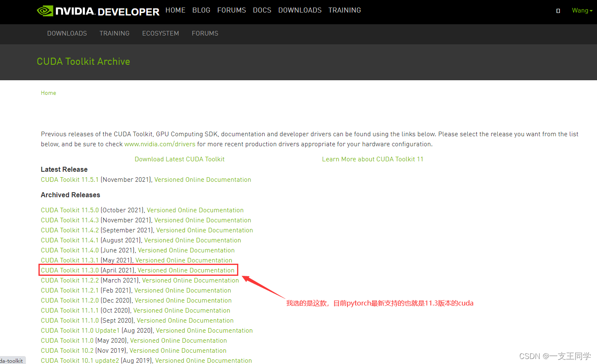Open documentation for CUDA 11.5.1 November 2021
This screenshot has width=597, height=364.
[203, 180]
